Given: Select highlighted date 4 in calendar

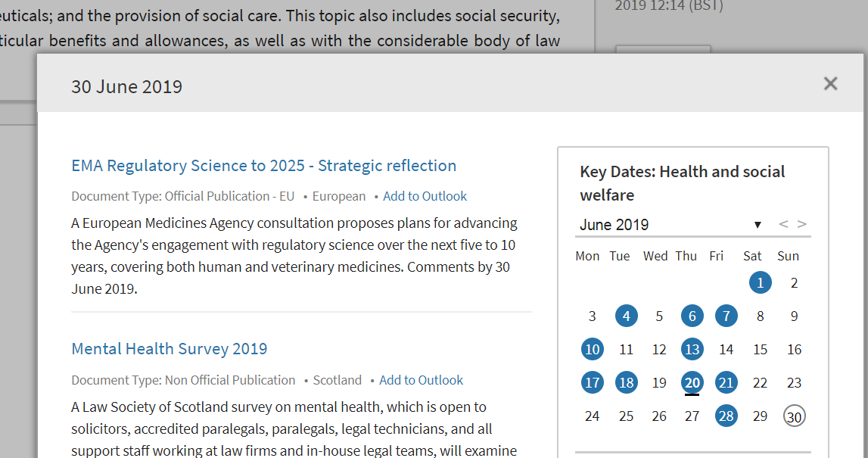Looking at the screenshot, I should click(x=626, y=316).
